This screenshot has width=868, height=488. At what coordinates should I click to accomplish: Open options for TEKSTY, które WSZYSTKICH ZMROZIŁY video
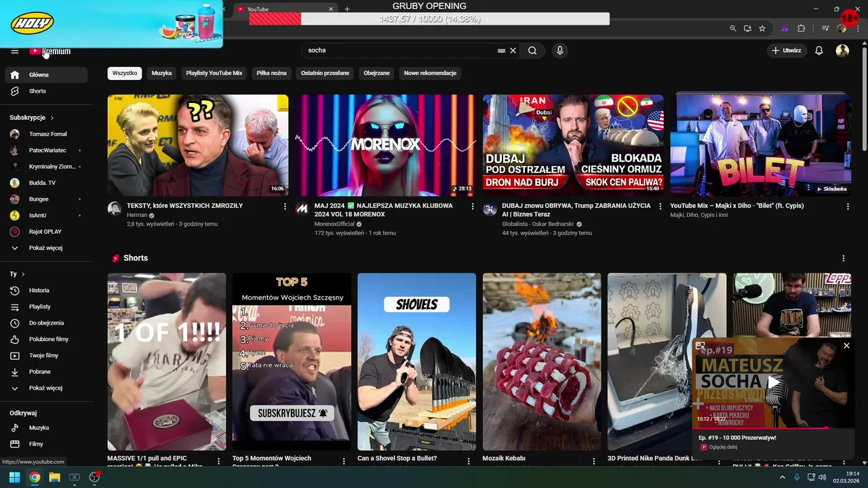pos(285,206)
